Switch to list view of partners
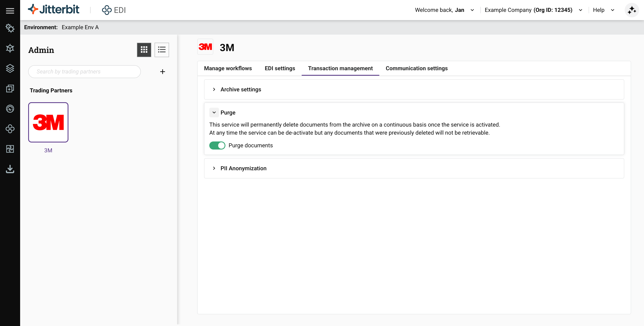 pos(162,50)
